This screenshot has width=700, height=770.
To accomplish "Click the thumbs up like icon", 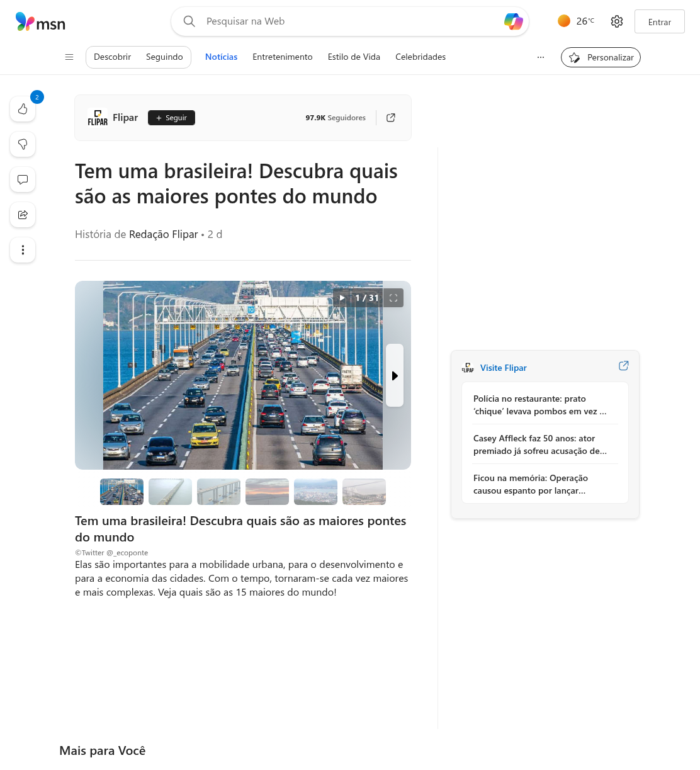I will [23, 109].
